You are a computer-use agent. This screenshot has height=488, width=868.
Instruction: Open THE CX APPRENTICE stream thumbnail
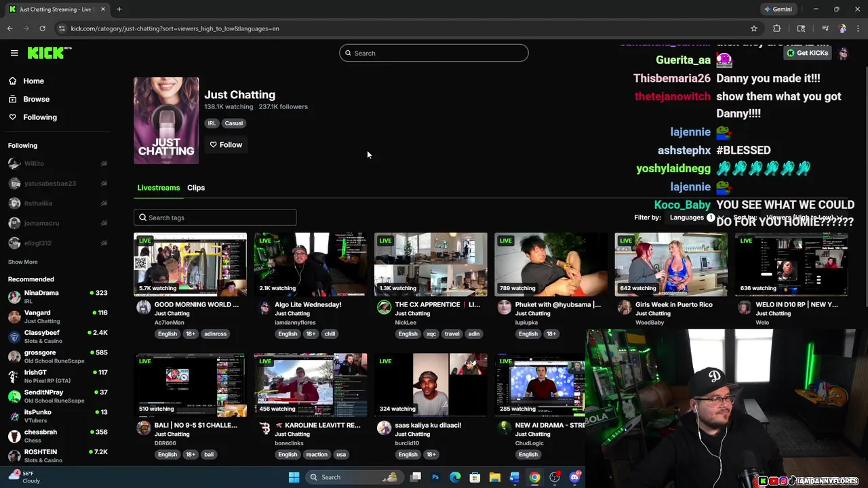point(431,264)
